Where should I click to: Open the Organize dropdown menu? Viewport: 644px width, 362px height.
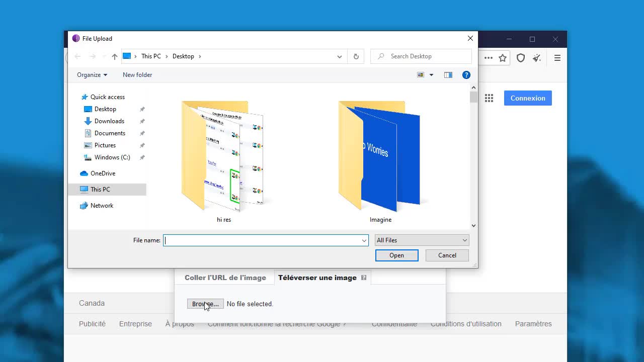point(92,75)
